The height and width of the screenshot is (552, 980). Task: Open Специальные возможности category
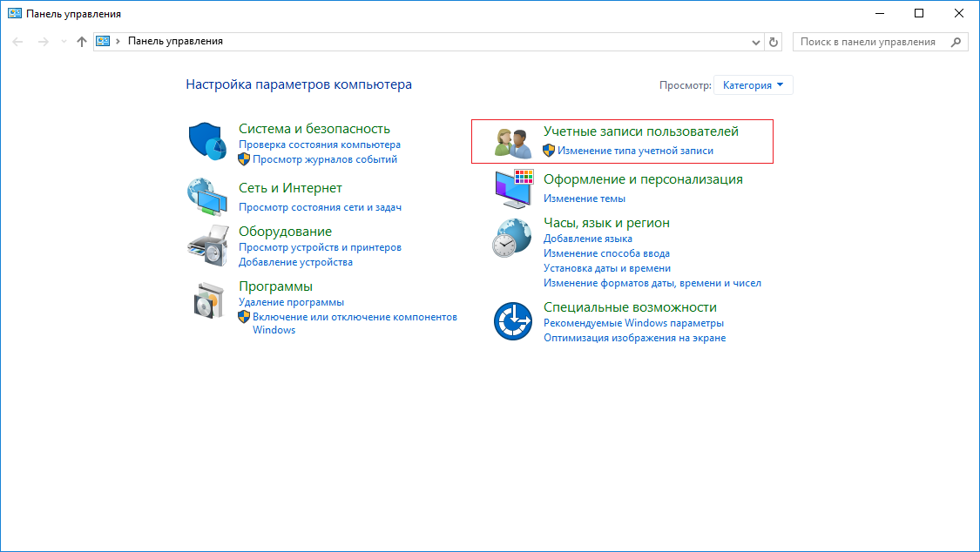(x=630, y=307)
